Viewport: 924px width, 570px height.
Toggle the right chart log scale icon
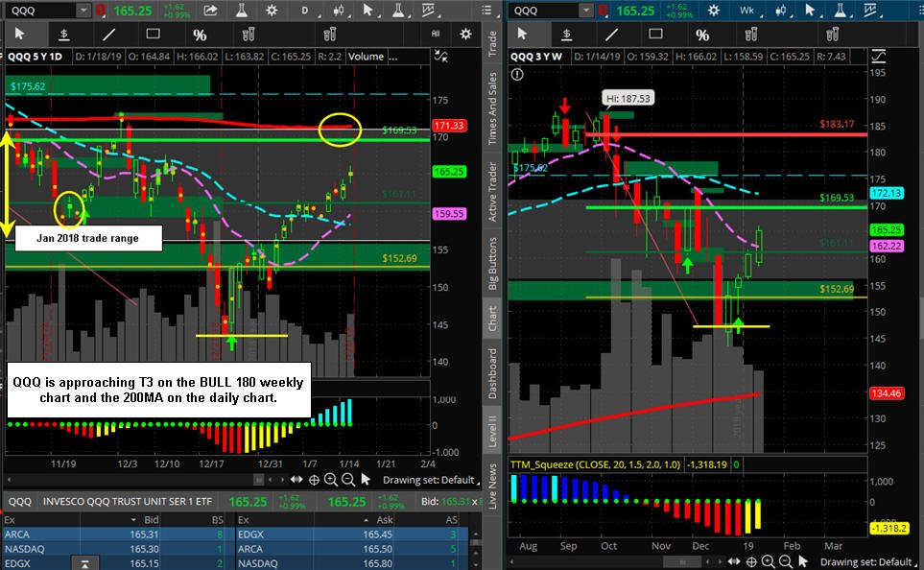[x=878, y=57]
